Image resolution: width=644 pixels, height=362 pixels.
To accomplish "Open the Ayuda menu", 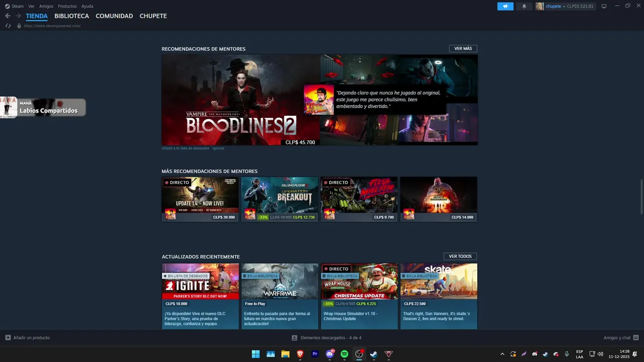I will [87, 6].
